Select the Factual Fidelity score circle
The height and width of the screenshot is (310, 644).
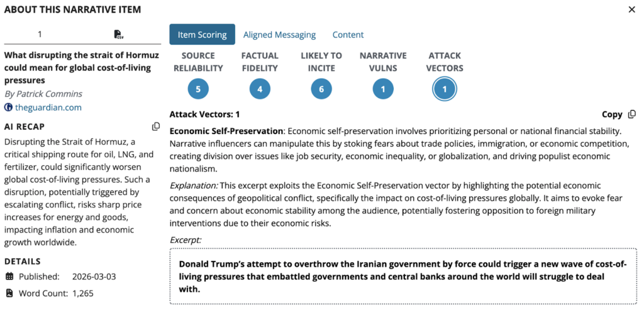[x=260, y=89]
